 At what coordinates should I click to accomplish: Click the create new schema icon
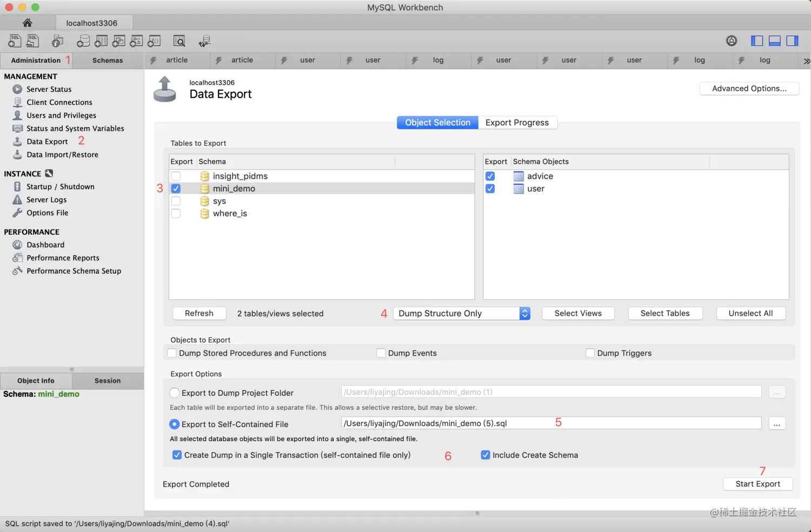83,41
